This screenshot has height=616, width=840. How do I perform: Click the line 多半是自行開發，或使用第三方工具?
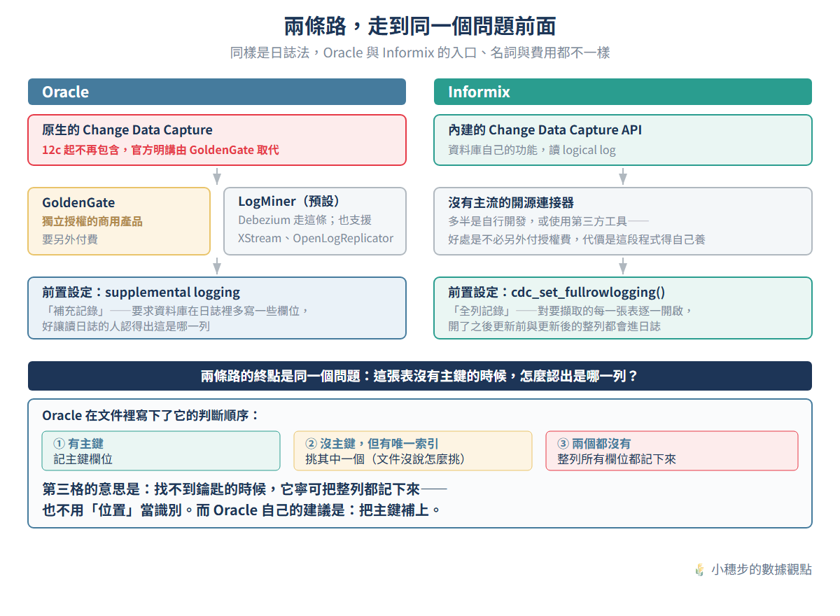[x=549, y=221]
